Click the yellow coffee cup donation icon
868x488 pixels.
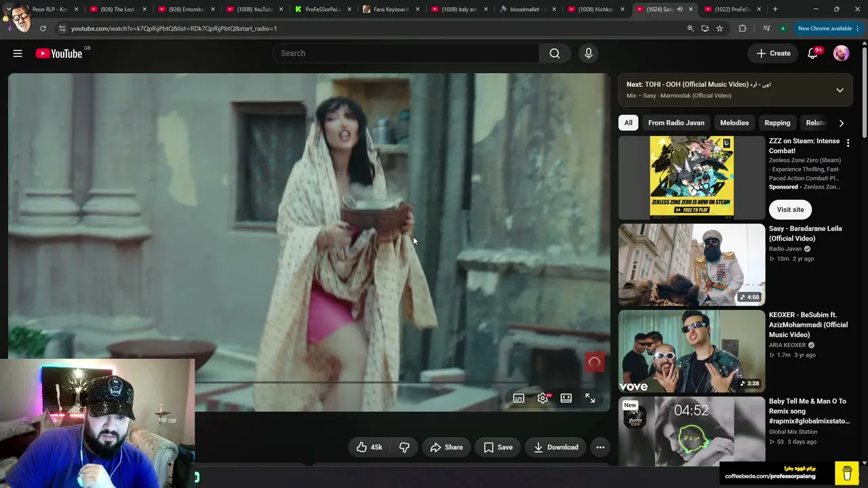point(847,472)
